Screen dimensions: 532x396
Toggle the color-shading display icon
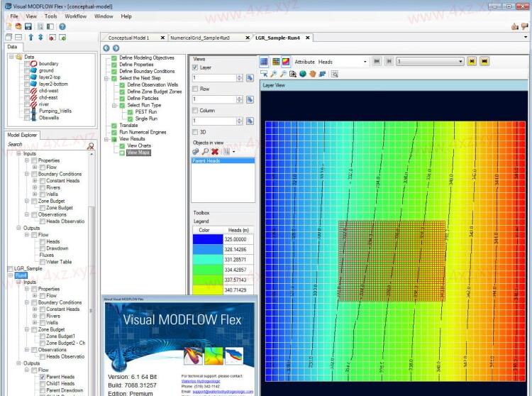[286, 62]
